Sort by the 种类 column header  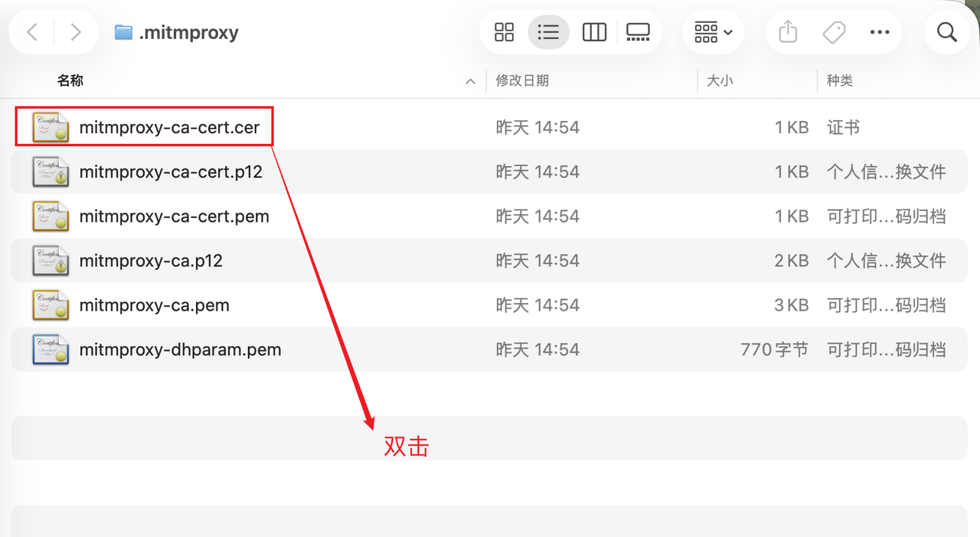pos(840,80)
